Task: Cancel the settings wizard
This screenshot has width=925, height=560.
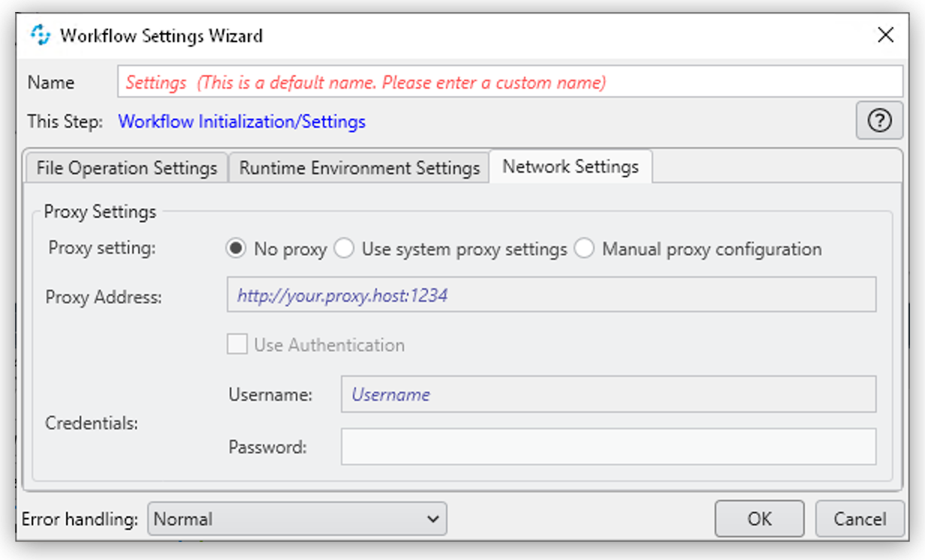Action: click(859, 518)
